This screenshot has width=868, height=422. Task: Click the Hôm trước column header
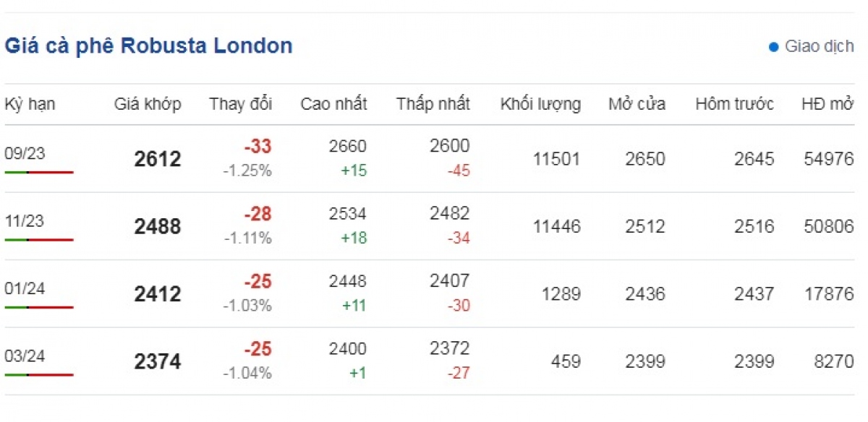point(734,104)
